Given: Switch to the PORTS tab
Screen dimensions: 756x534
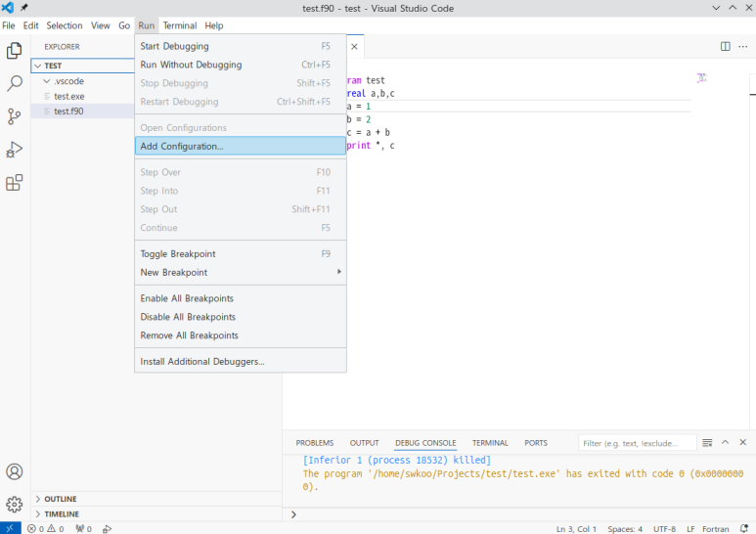Looking at the screenshot, I should pos(536,443).
